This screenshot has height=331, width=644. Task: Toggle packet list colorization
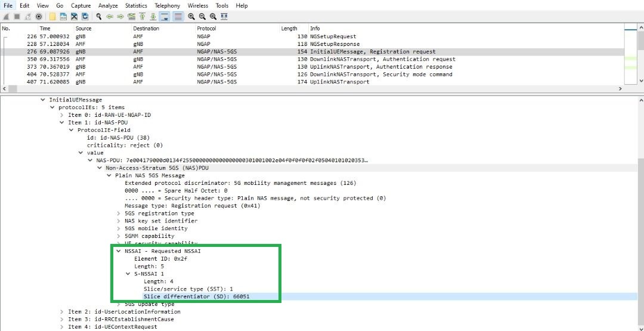(x=178, y=17)
